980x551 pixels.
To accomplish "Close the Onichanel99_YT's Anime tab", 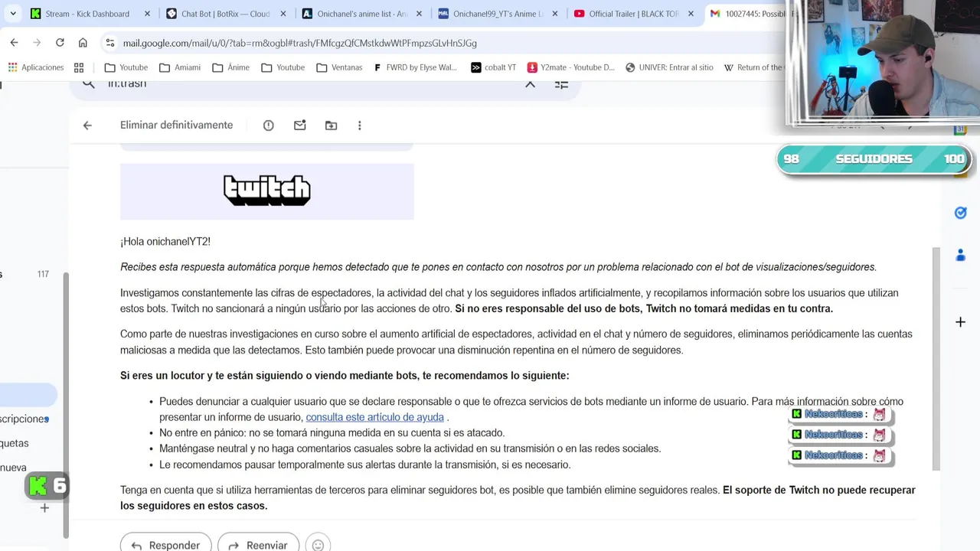I will (556, 14).
